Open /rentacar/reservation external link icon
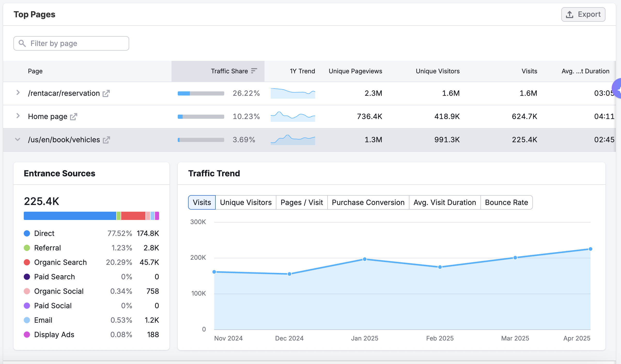Viewport: 621px width, 364px height. point(106,93)
